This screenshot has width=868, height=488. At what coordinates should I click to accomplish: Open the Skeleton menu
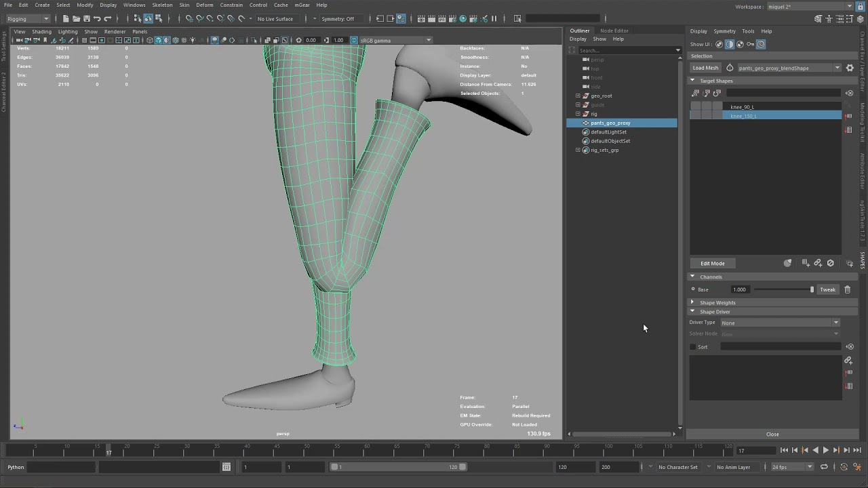point(162,5)
